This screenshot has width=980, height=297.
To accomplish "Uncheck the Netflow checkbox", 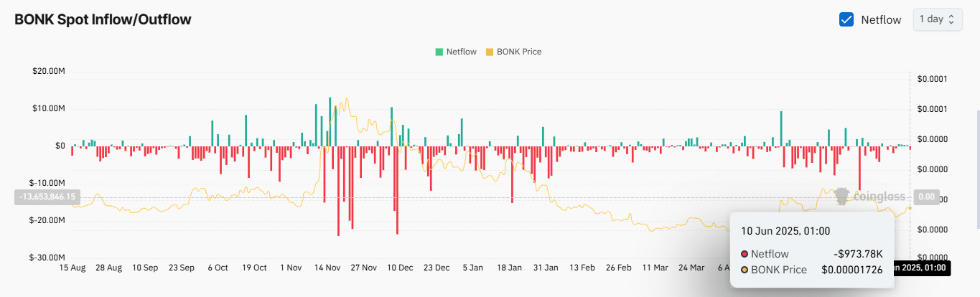I will [846, 19].
